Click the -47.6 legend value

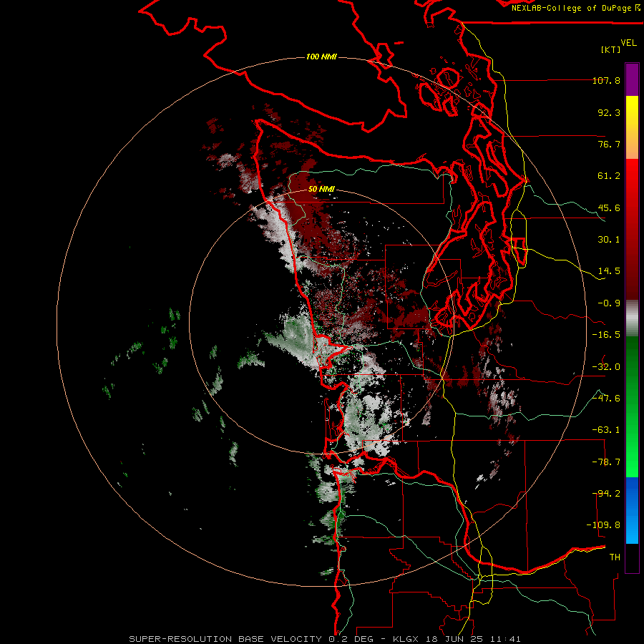(606, 399)
